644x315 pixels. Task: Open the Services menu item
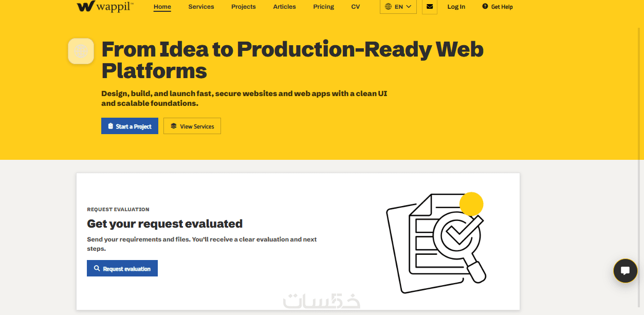(x=201, y=7)
